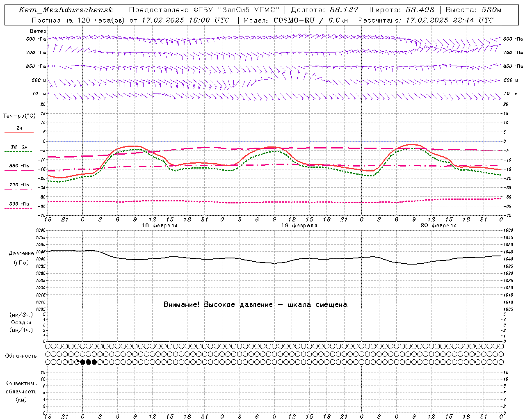Click the Рассчитано: 17.02.2025 22:44 UTC timestamp
This screenshot has width=525, height=420.
pos(426,20)
